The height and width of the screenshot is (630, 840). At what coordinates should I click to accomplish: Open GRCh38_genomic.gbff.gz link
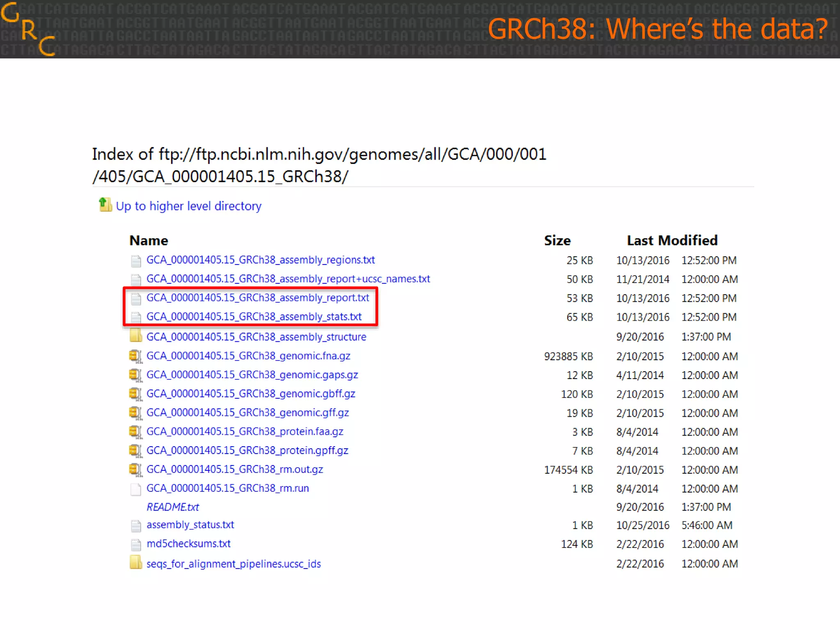pos(251,393)
